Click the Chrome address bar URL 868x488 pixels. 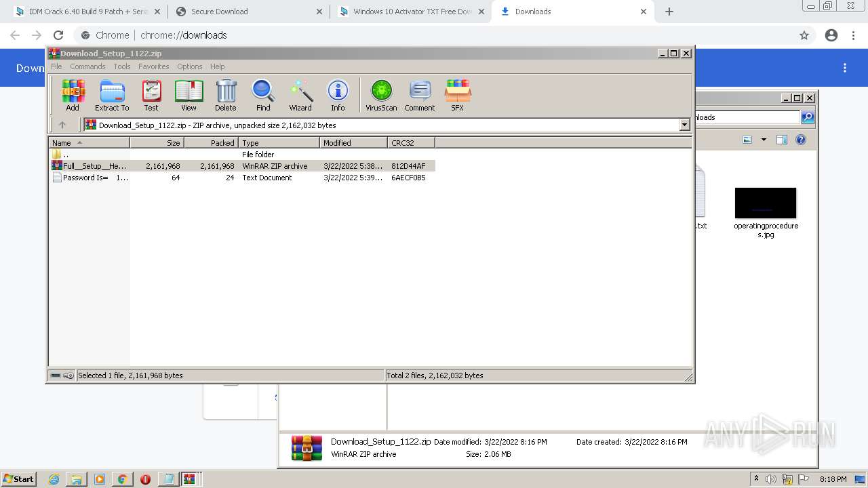184,35
